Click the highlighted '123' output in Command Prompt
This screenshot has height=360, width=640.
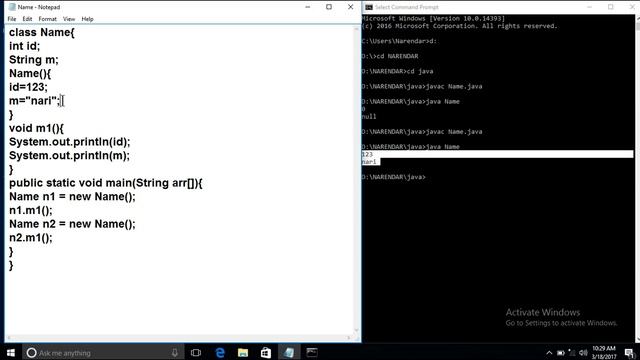pos(367,154)
